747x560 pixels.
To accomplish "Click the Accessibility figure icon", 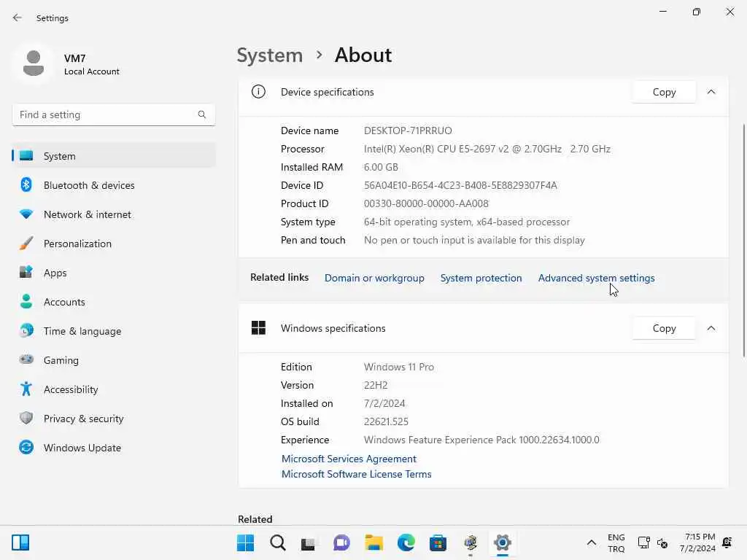I will click(x=26, y=389).
